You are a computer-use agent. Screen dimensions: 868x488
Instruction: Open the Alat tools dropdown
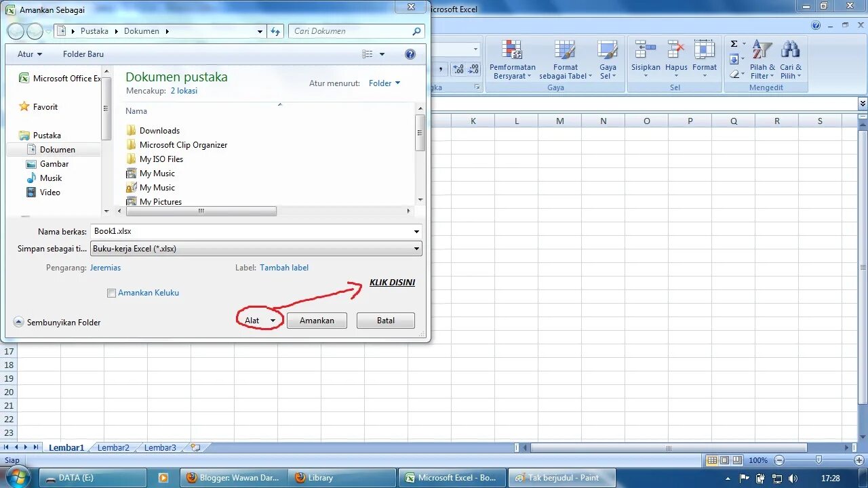(260, 321)
